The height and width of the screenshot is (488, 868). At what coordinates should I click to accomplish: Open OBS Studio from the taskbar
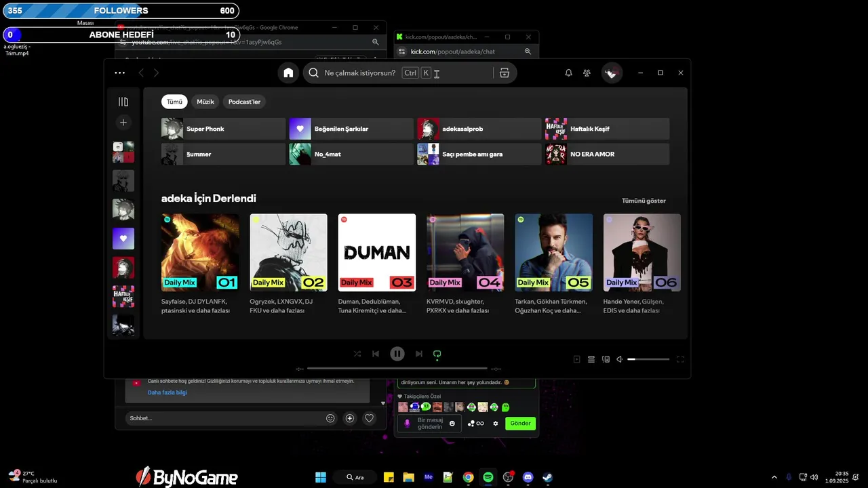pyautogui.click(x=508, y=477)
